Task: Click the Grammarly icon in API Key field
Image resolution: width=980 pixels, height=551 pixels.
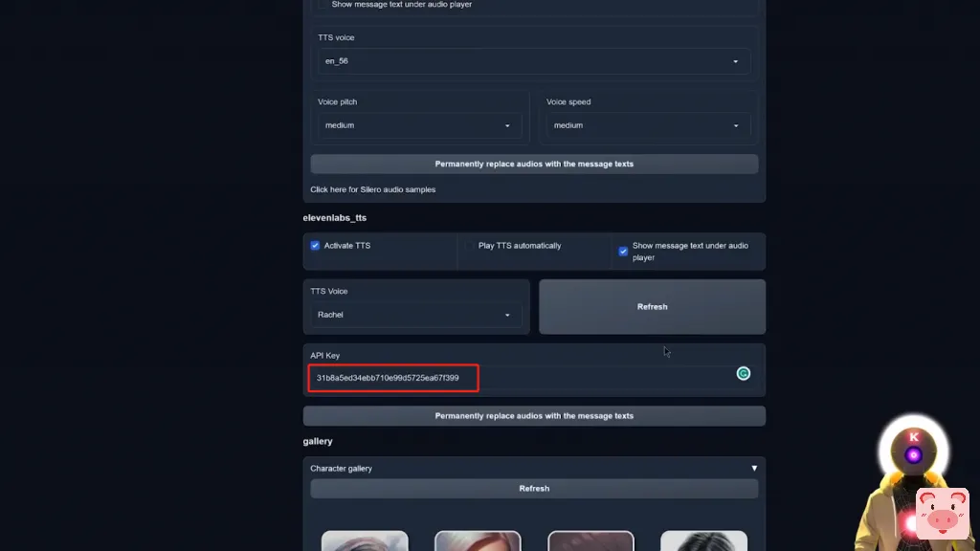Action: pyautogui.click(x=743, y=374)
